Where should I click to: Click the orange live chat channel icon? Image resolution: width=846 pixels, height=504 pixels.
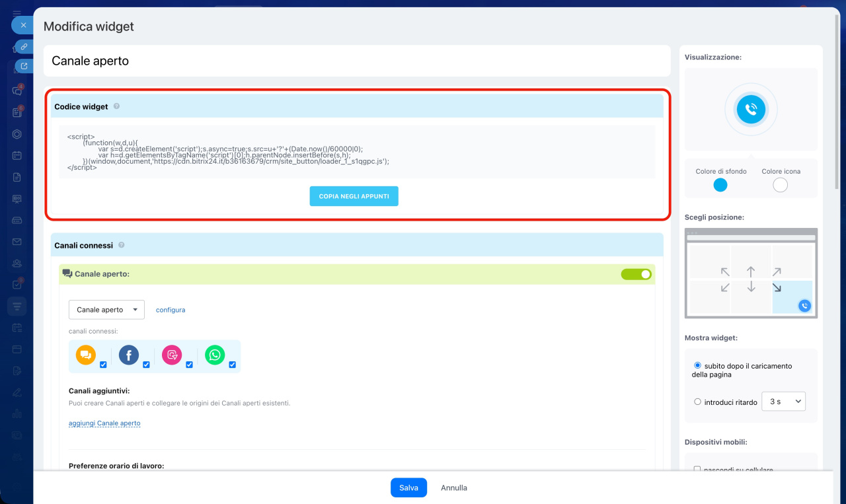click(86, 355)
